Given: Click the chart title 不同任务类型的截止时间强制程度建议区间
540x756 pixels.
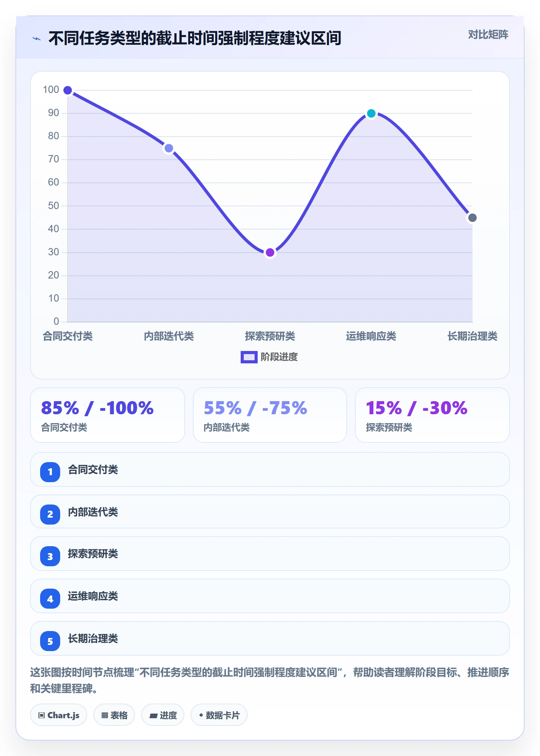Looking at the screenshot, I should click(x=195, y=39).
